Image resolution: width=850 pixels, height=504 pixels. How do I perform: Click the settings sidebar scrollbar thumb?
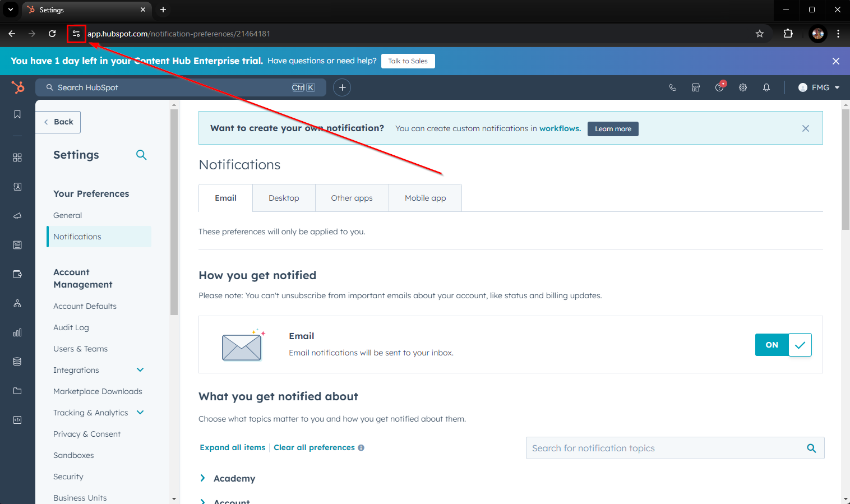[174, 212]
